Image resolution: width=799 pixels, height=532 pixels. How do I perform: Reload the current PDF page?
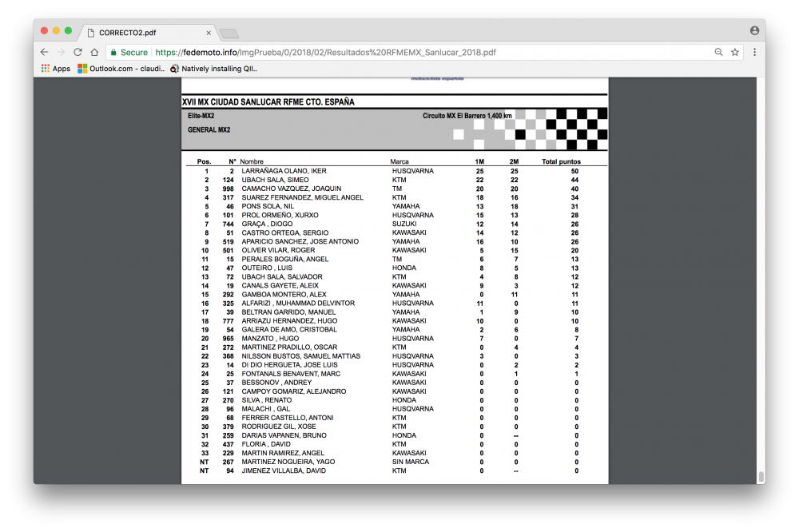point(78,52)
